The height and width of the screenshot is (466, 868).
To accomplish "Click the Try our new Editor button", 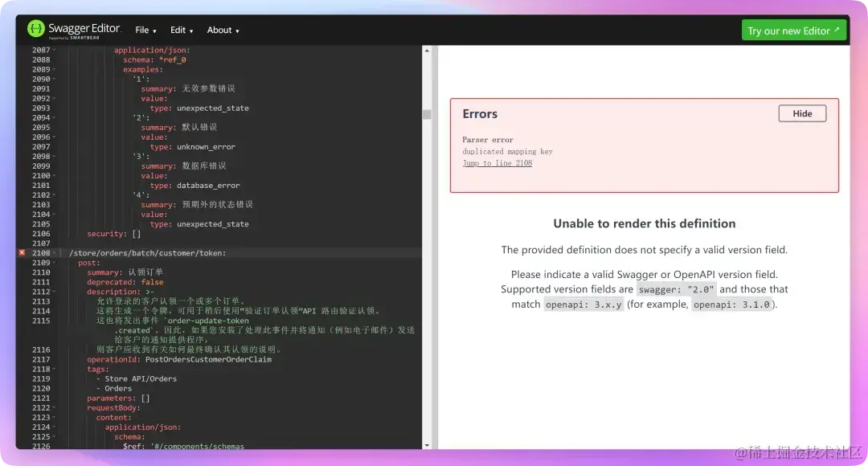I will (794, 30).
